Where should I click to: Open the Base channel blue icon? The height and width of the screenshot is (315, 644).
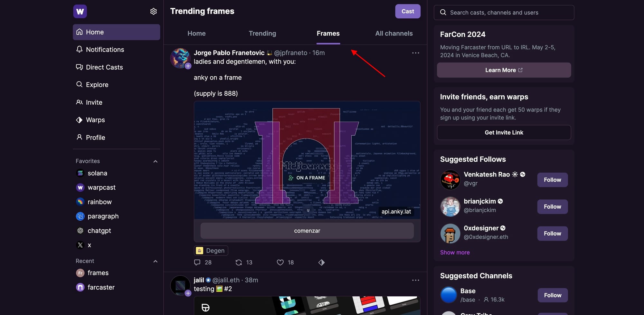coord(449,295)
